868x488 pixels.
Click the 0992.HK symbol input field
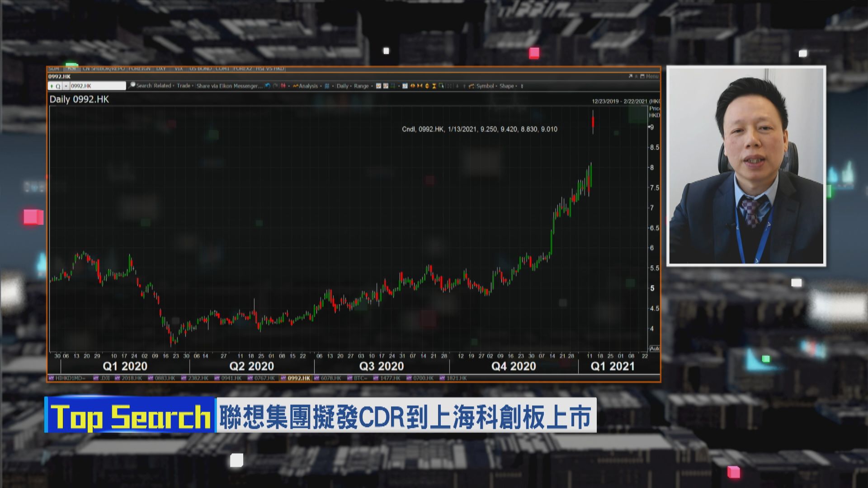click(x=97, y=86)
